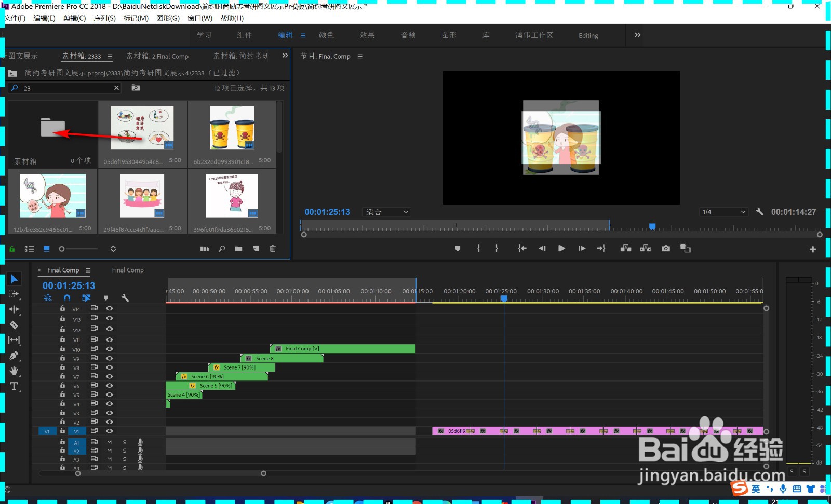
Task: Open the 序列(S) menu
Action: [105, 18]
